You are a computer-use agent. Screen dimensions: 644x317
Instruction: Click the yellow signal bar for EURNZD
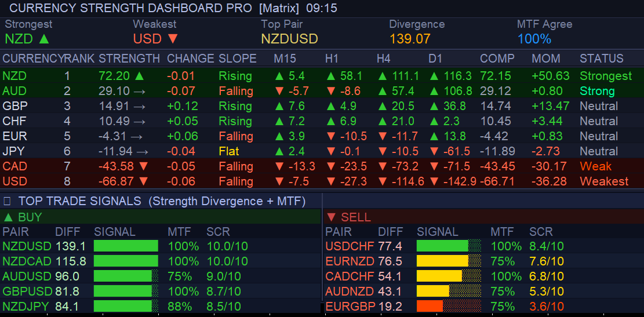click(x=442, y=261)
